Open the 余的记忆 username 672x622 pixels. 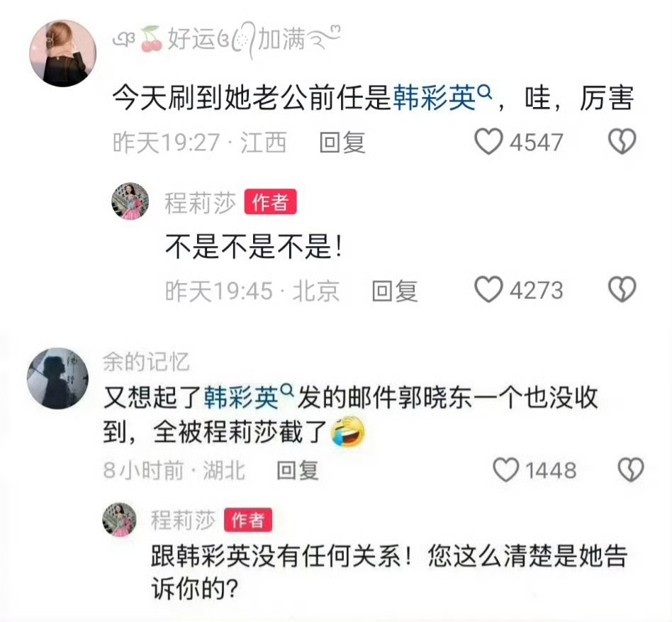[146, 362]
